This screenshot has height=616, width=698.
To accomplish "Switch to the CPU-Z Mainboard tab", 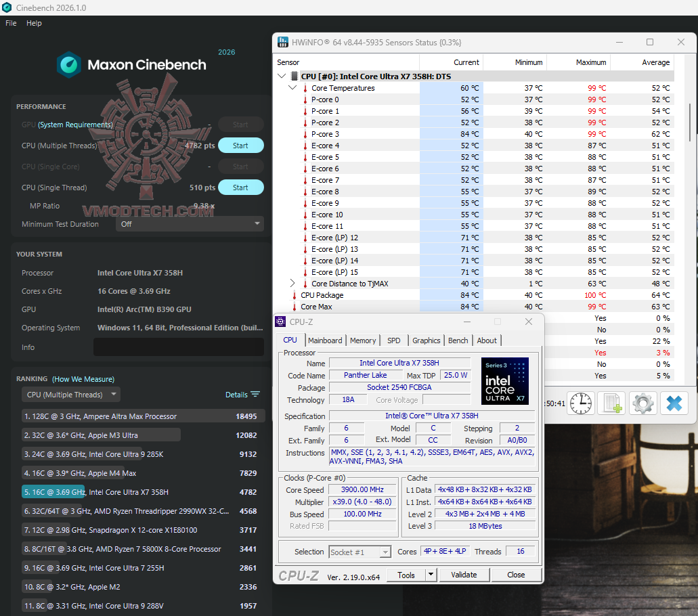I will coord(325,340).
